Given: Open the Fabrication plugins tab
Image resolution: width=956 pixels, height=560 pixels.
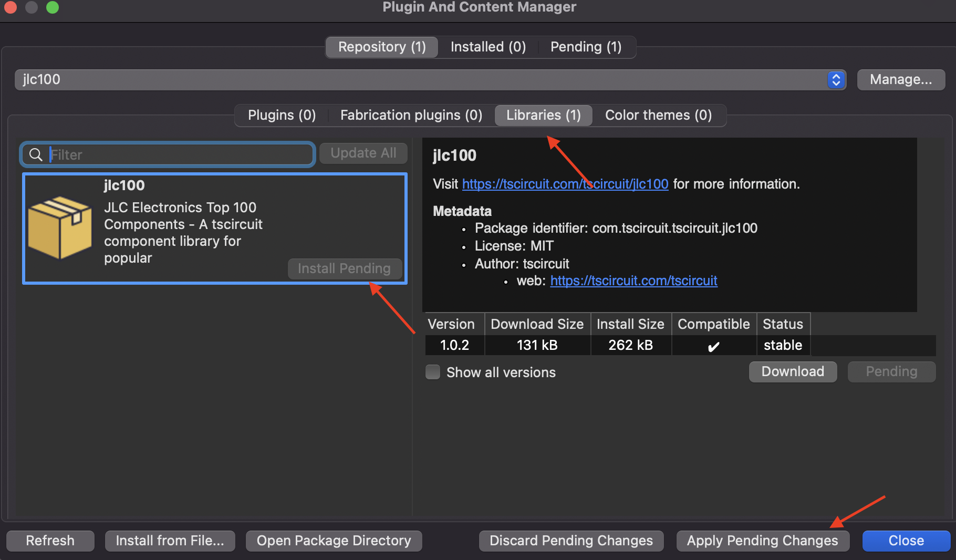Looking at the screenshot, I should click(x=411, y=115).
